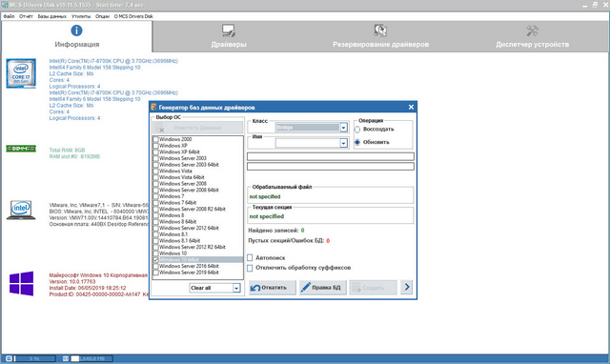Image resolution: width=610 pixels, height=364 pixels.
Task: Click the CPU usage icon in status bar
Action: 9,358
